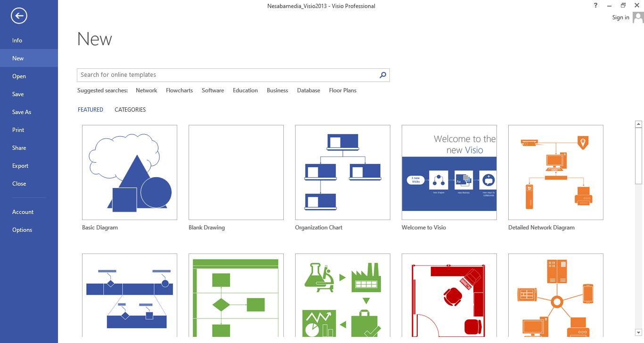This screenshot has height=343, width=644.
Task: Click the Help question mark icon
Action: (596, 5)
